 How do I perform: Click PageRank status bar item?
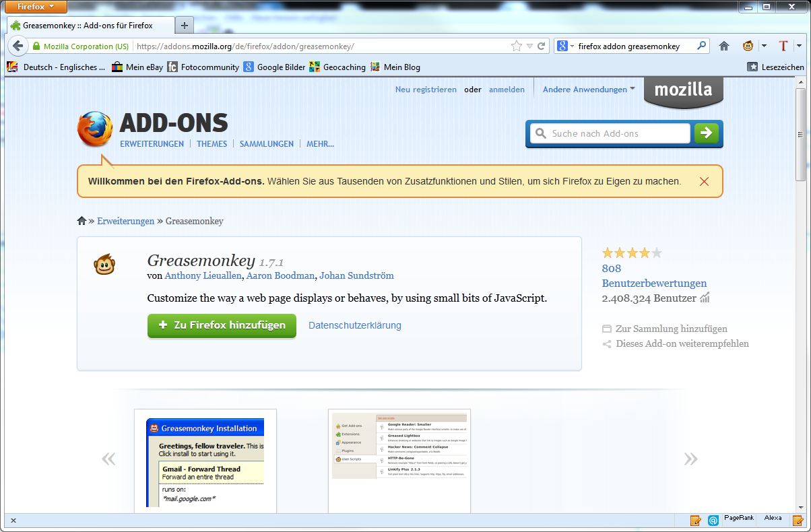point(739,518)
